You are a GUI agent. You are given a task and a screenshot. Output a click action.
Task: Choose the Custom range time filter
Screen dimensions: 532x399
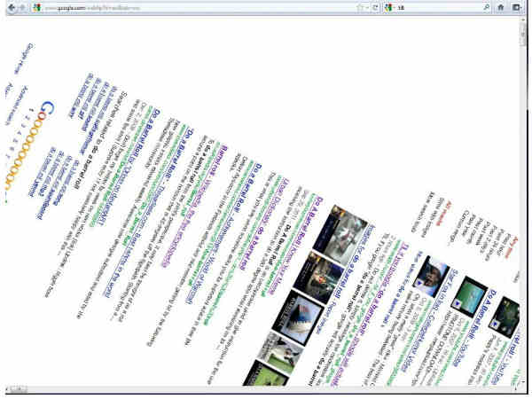tap(458, 227)
